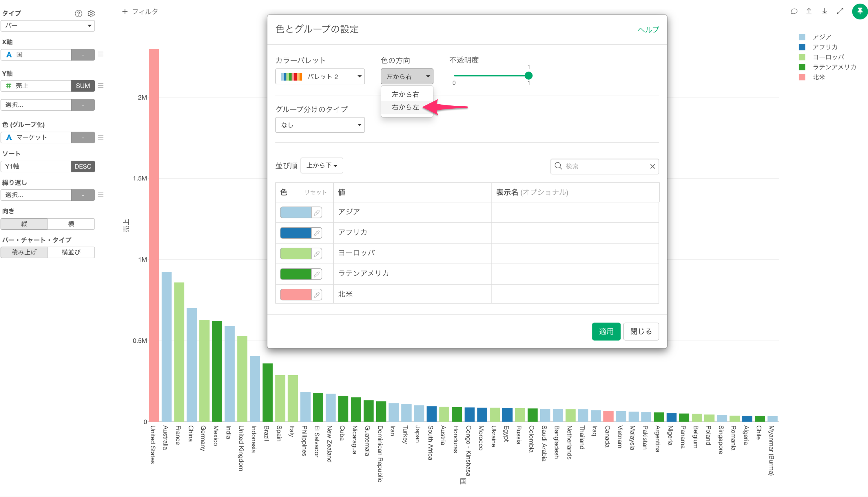This screenshot has width=868, height=497.
Task: Open ソート Y1軸 selector
Action: pos(36,167)
